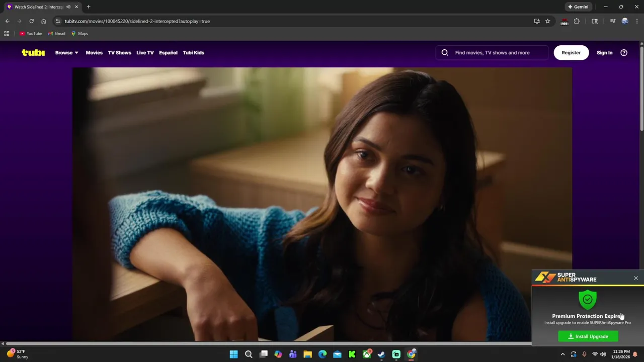Open Xbox app from the taskbar
Screen dimensions: 644x362
tap(367, 354)
